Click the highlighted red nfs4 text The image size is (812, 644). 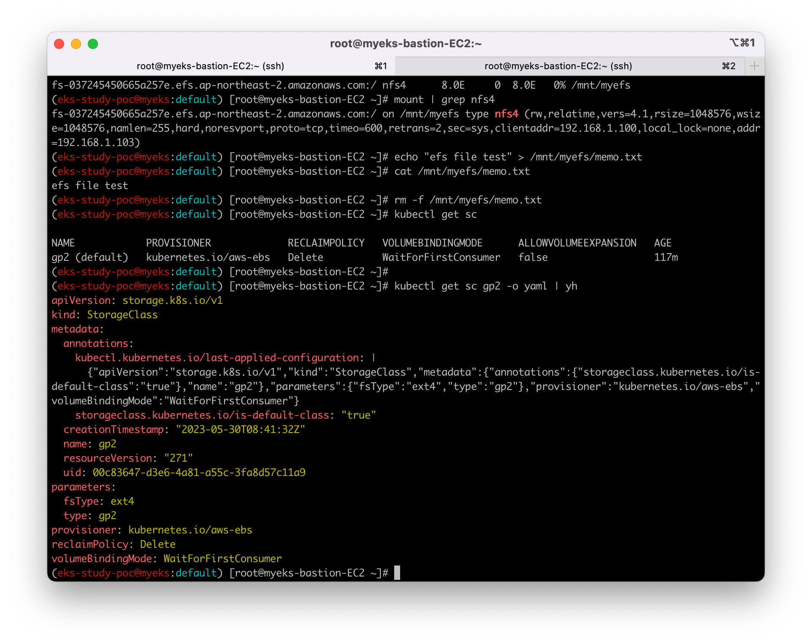[506, 114]
